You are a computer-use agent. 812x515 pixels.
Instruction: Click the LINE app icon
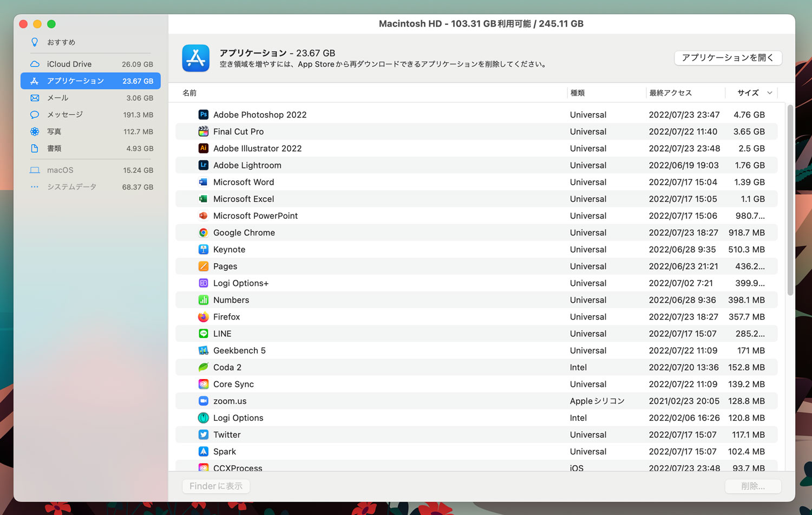204,334
